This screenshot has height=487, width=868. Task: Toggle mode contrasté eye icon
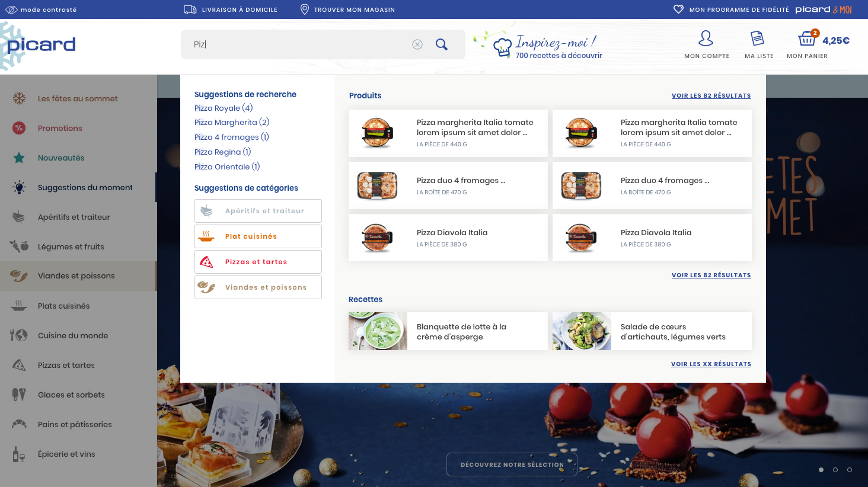11,9
